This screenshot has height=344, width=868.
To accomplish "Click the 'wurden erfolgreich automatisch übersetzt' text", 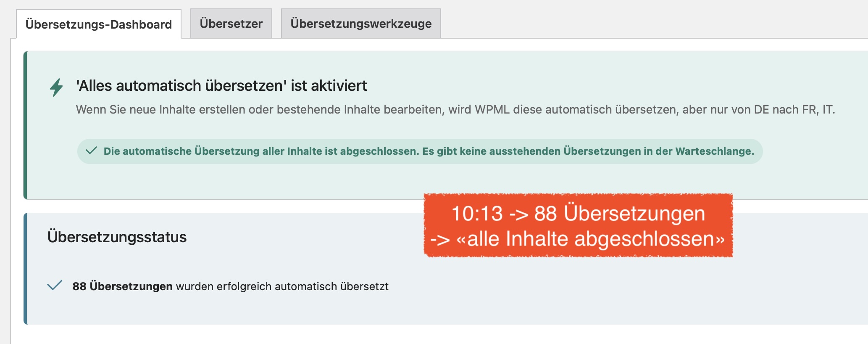I will tap(282, 286).
